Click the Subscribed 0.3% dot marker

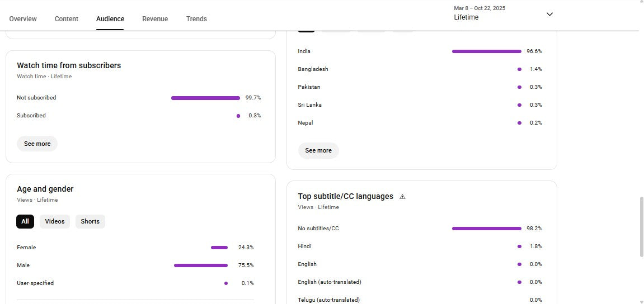(x=238, y=116)
